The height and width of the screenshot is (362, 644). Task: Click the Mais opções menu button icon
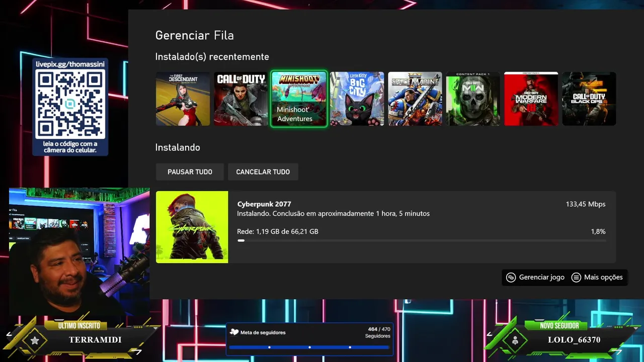click(576, 277)
